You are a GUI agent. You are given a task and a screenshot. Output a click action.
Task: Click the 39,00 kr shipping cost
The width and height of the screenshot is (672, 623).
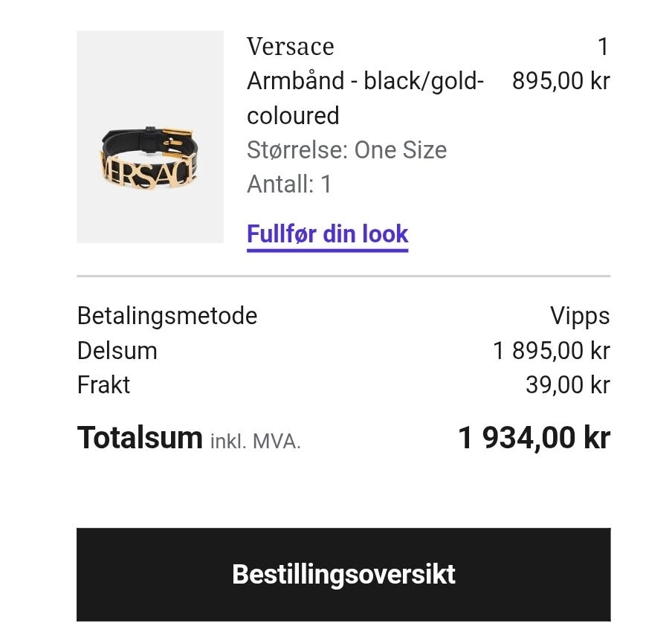(574, 385)
